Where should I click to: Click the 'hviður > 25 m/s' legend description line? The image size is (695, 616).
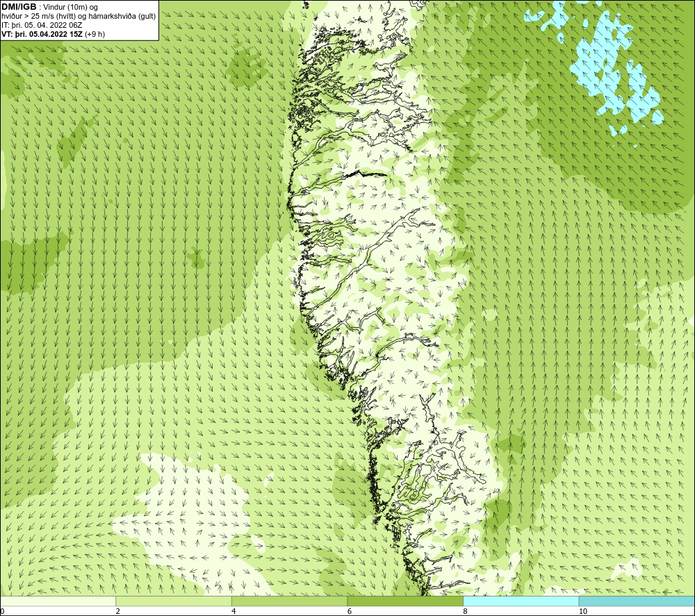click(79, 17)
